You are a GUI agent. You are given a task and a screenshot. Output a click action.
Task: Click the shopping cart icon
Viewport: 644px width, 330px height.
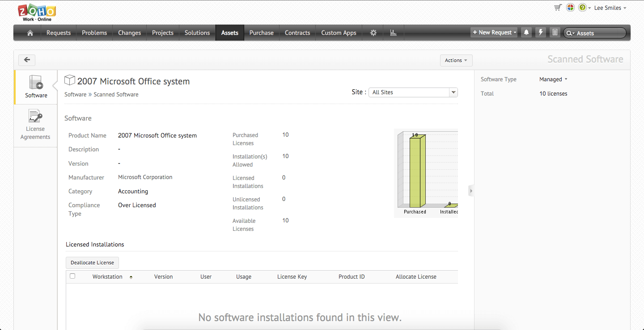557,8
